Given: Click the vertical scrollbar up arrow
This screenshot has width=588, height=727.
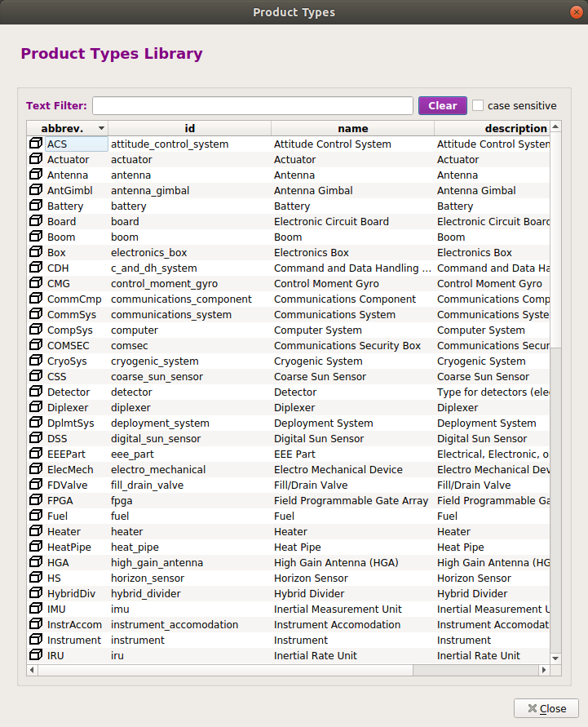Looking at the screenshot, I should pos(555,126).
